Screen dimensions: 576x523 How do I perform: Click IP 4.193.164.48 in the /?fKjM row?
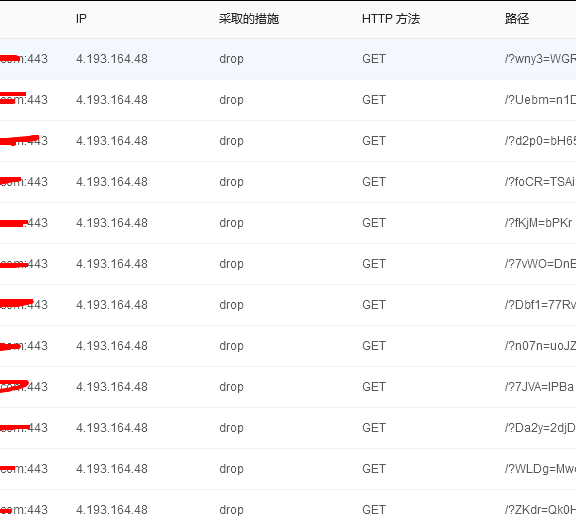pos(112,223)
